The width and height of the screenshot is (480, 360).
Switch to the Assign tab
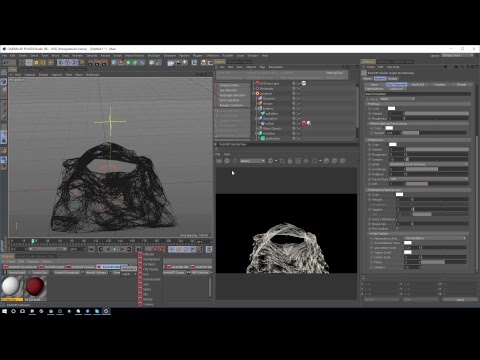(392, 78)
